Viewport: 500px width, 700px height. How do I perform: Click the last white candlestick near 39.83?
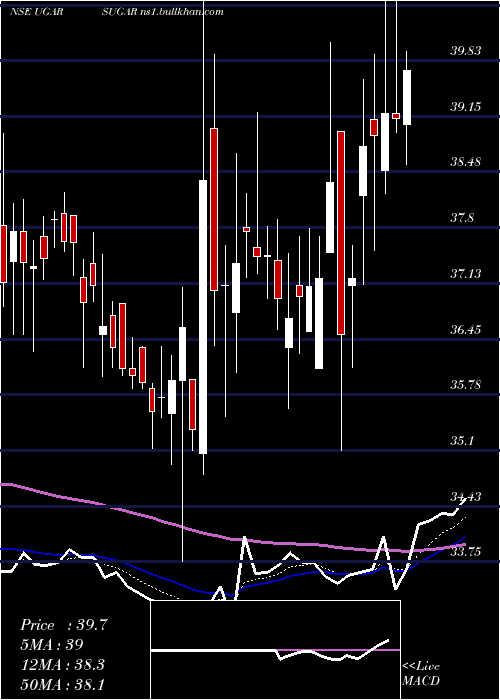coord(407,97)
